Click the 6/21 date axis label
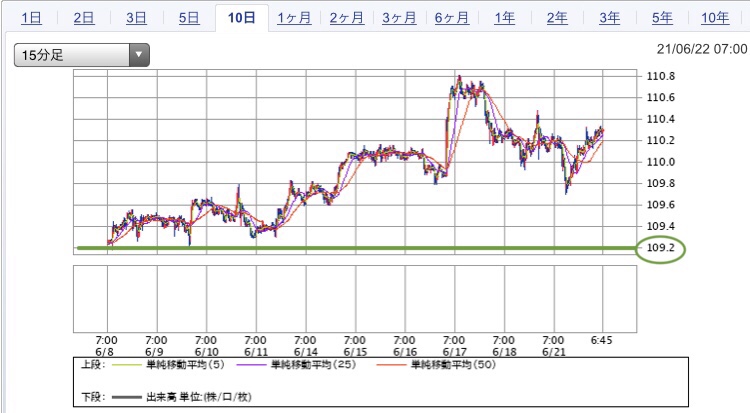 (x=554, y=352)
